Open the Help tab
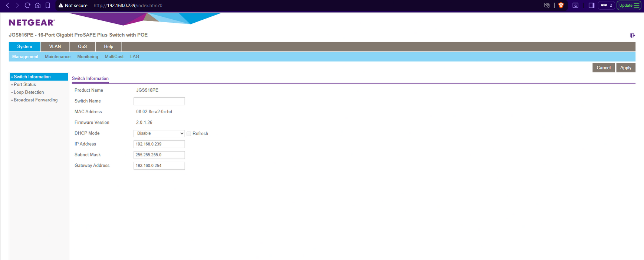The width and height of the screenshot is (644, 260). tap(109, 46)
